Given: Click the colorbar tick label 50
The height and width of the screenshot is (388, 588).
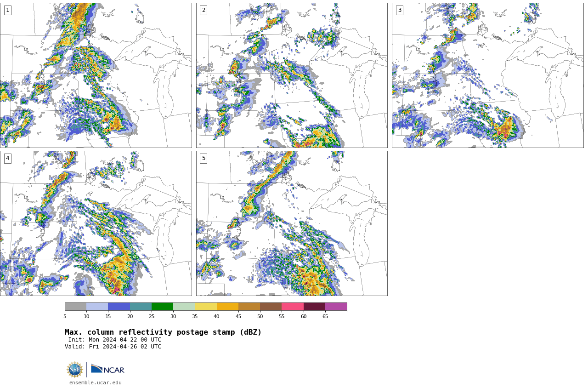Looking at the screenshot, I should coord(260,316).
